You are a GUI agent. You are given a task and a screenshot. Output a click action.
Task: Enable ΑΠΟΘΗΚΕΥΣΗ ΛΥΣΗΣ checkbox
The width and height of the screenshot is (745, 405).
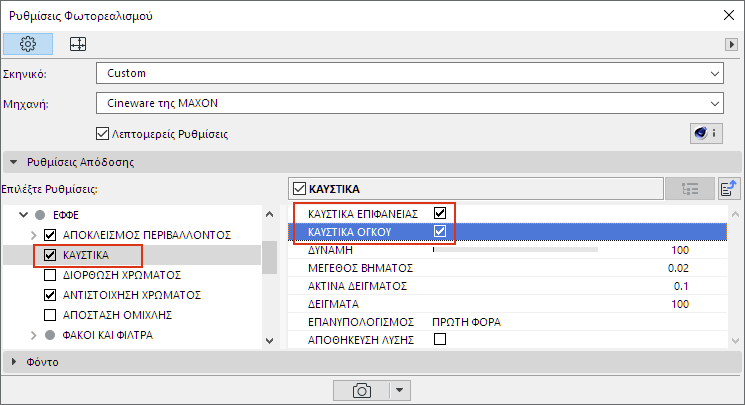tap(439, 340)
